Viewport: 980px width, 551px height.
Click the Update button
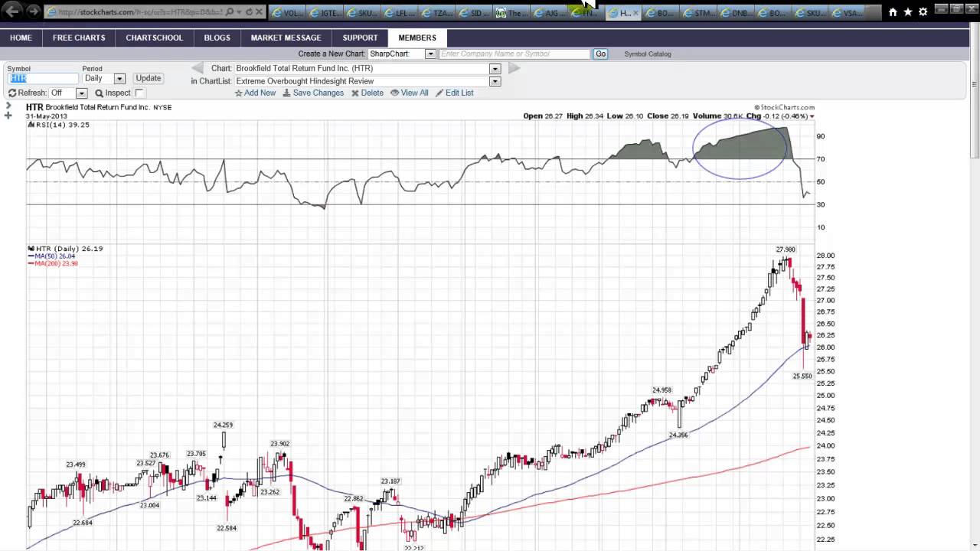[x=148, y=78]
